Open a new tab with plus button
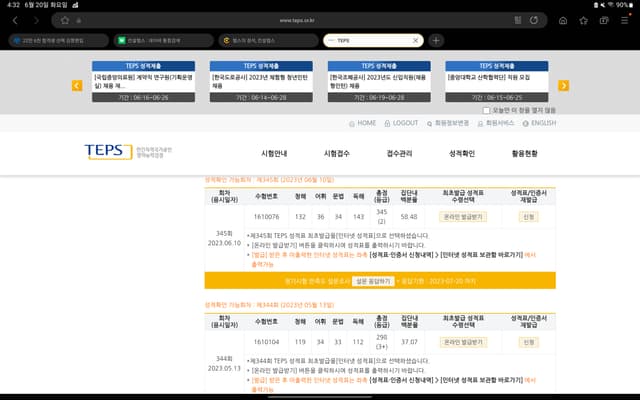The width and height of the screenshot is (640, 400). click(436, 40)
